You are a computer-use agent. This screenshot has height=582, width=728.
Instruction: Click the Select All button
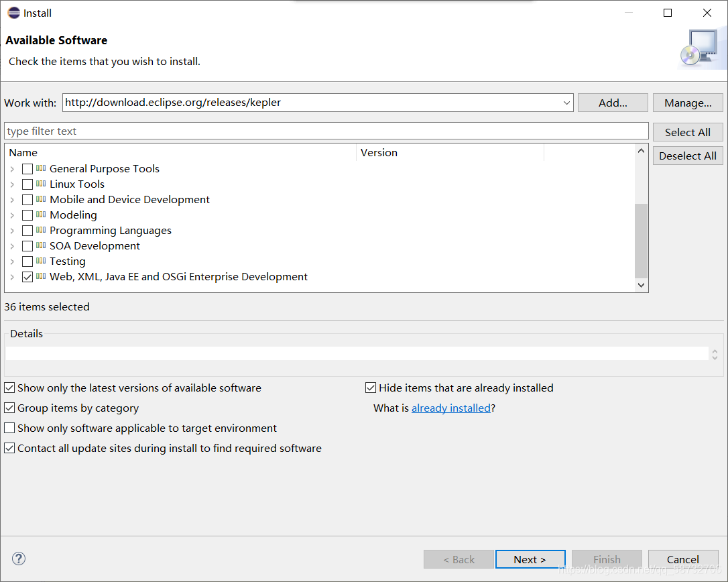point(688,132)
